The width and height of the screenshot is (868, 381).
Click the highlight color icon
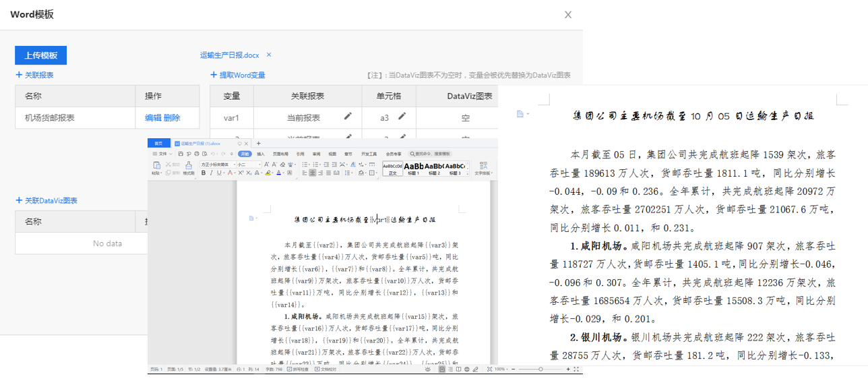pyautogui.click(x=268, y=173)
